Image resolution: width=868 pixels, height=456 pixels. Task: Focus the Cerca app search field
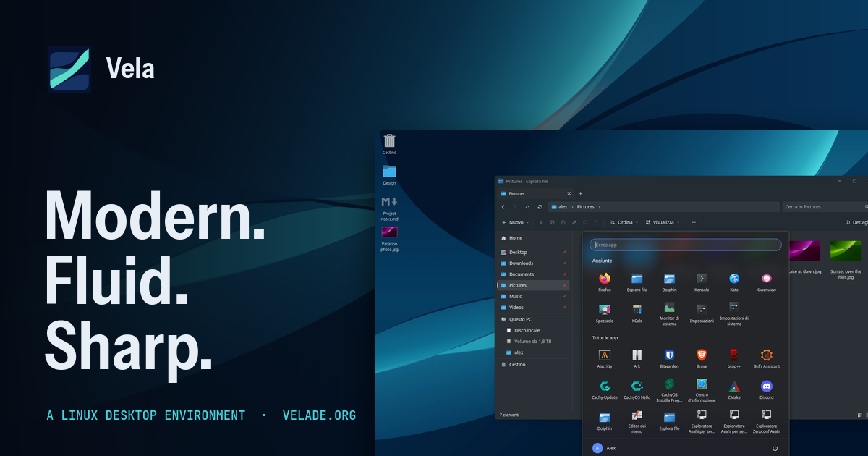click(x=686, y=245)
